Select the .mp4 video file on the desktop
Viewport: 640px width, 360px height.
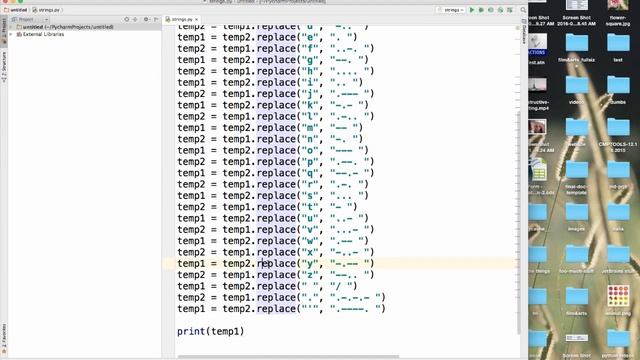pos(538,94)
